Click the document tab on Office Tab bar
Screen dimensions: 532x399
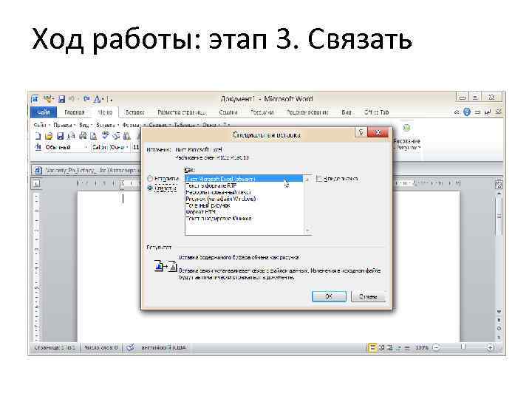pos(86,171)
